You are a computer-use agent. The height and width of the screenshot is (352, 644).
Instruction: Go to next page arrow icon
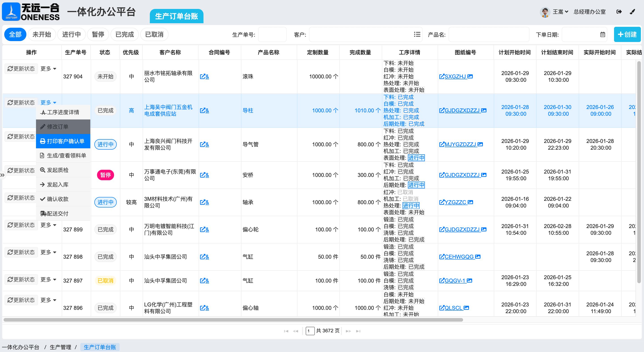(348, 331)
